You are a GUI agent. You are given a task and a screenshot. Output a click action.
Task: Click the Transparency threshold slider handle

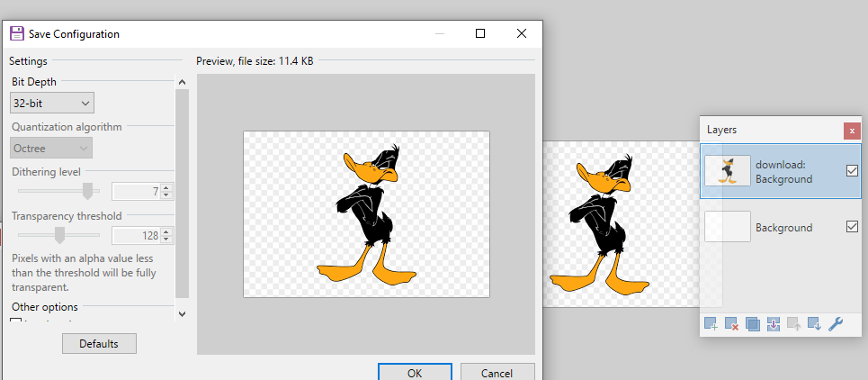[x=59, y=235]
